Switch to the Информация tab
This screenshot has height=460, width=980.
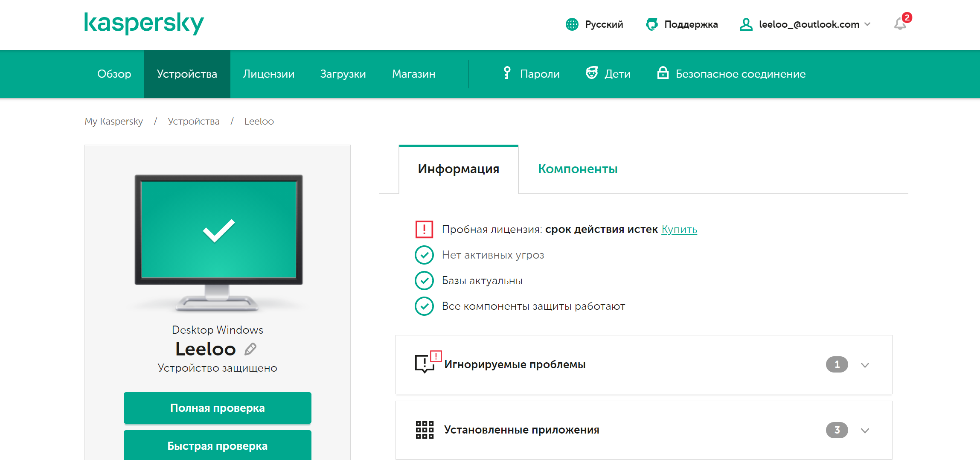[x=459, y=169]
